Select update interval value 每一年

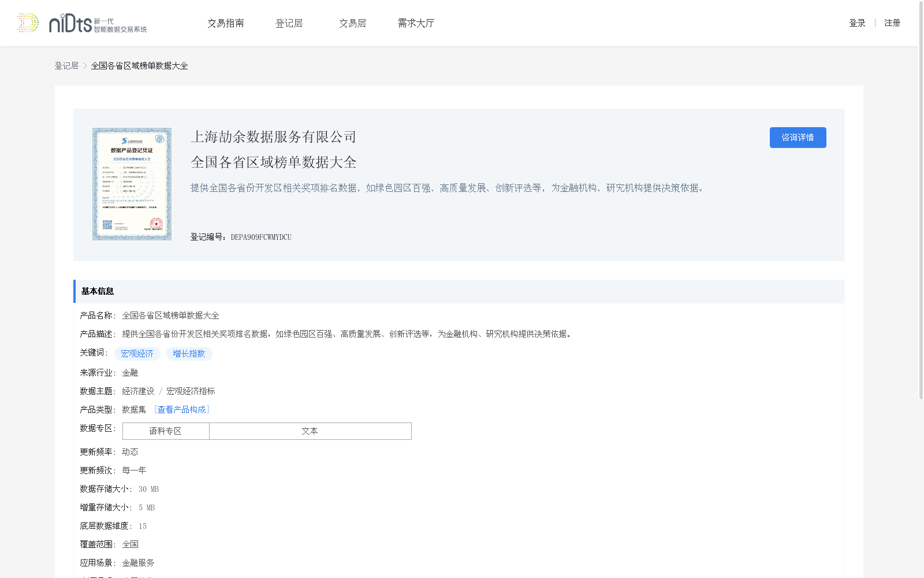(134, 470)
